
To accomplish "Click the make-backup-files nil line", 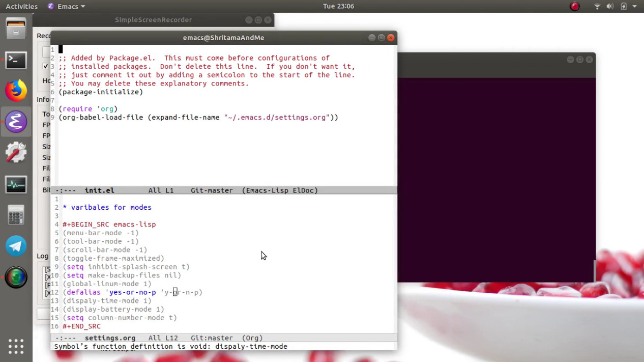I will pos(122,275).
